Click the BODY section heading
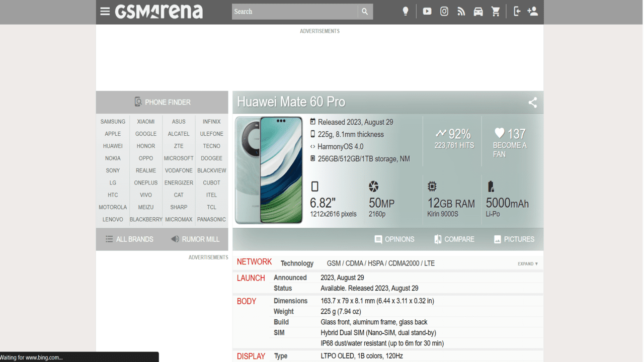Viewport: 644px width, 362px height. tap(247, 302)
